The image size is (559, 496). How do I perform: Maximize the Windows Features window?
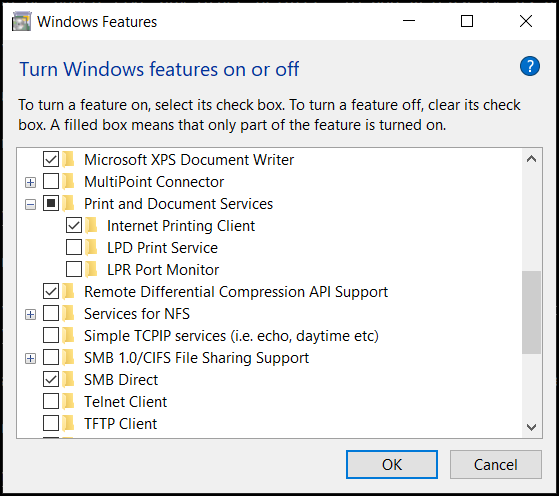pyautogui.click(x=467, y=21)
